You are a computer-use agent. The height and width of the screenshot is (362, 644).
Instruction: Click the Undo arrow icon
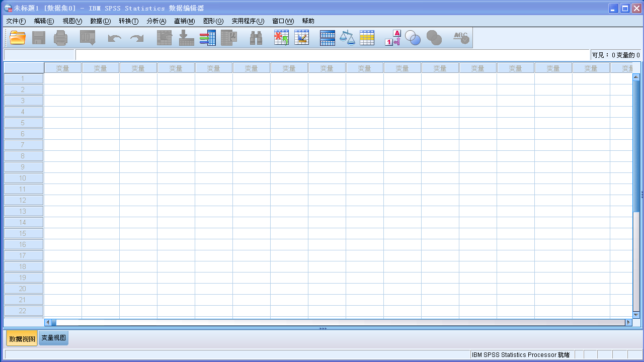(x=114, y=38)
